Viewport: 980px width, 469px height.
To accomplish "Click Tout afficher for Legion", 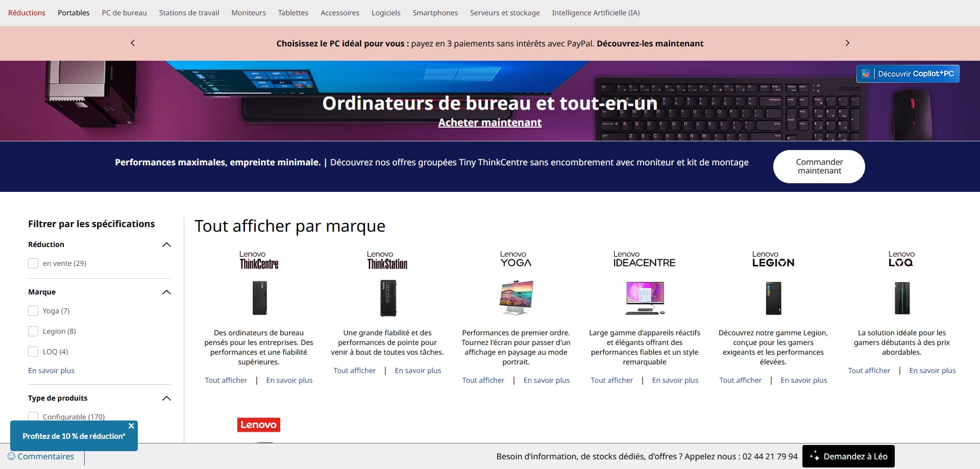I will (741, 380).
